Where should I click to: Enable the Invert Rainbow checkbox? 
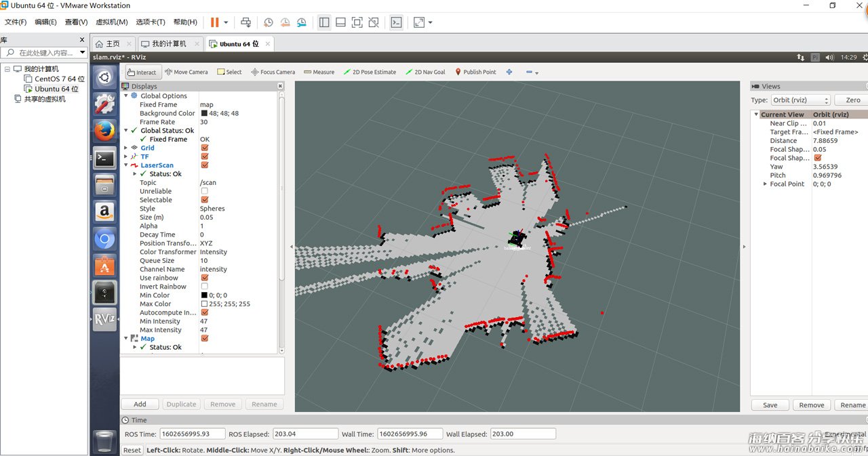tap(205, 287)
